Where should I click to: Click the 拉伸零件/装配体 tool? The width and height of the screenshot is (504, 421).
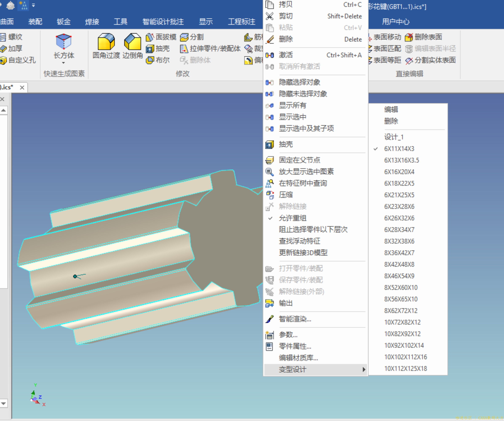click(x=210, y=49)
